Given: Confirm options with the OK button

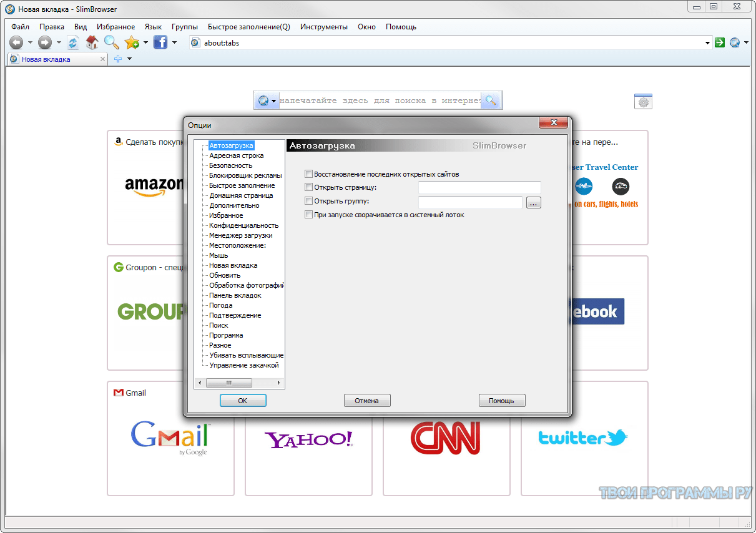Looking at the screenshot, I should click(x=243, y=401).
